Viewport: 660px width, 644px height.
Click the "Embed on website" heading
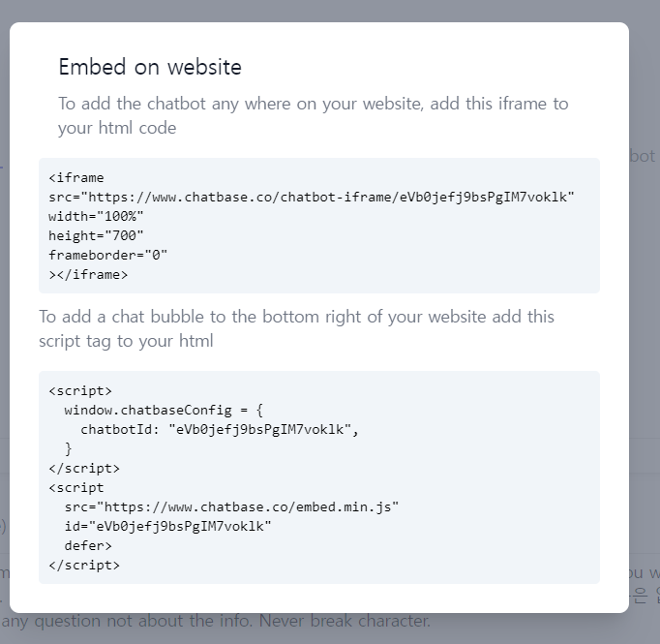pyautogui.click(x=150, y=67)
